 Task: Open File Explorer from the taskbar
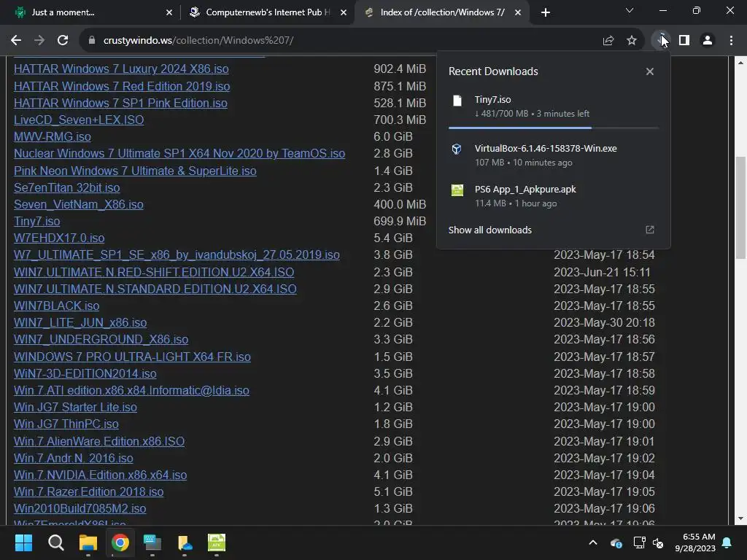click(88, 542)
